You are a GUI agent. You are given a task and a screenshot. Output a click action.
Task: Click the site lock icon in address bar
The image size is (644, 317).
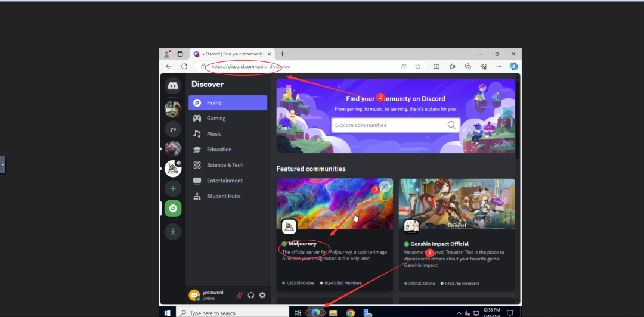coord(203,66)
